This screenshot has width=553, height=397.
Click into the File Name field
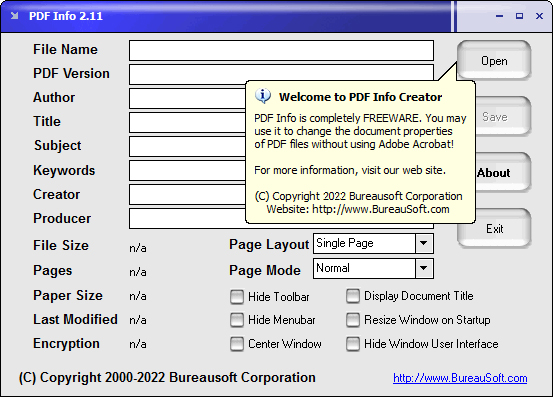tap(281, 50)
